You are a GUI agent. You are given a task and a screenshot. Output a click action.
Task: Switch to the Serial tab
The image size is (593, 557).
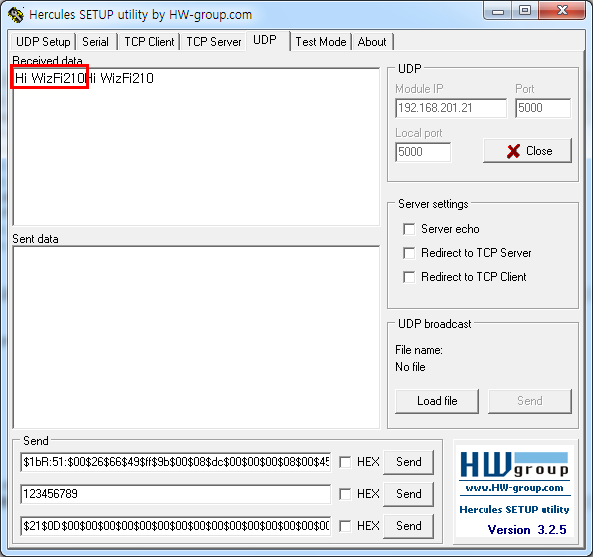(x=96, y=42)
